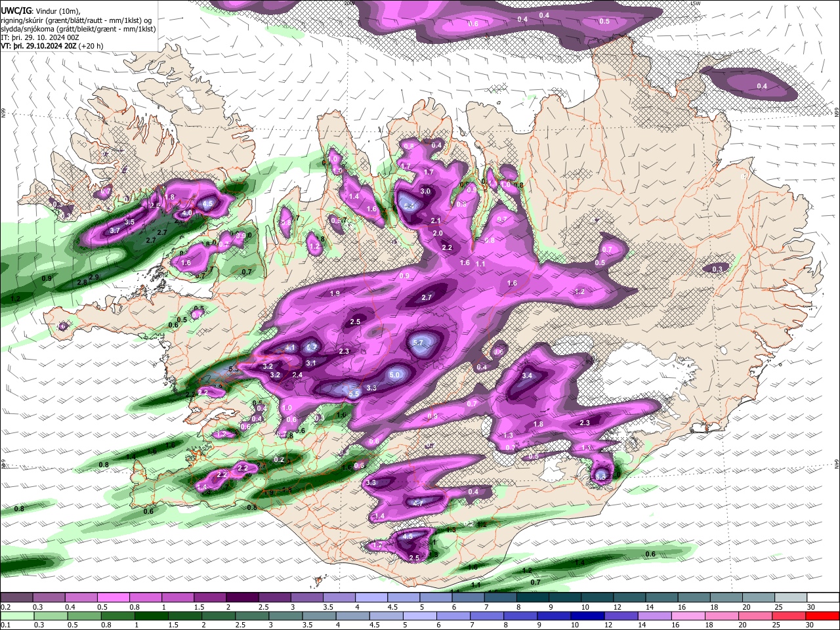Click the darkest purple 2–2.5 snow legend swatch

click(242, 598)
